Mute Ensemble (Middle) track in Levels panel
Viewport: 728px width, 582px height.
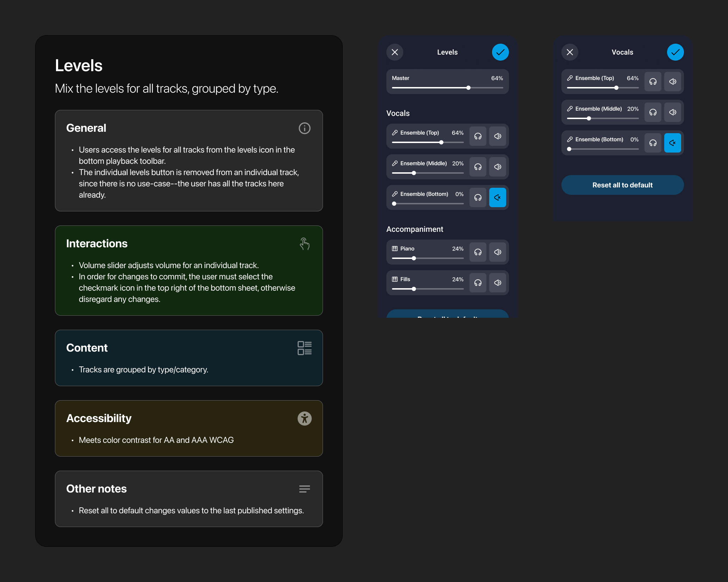498,167
